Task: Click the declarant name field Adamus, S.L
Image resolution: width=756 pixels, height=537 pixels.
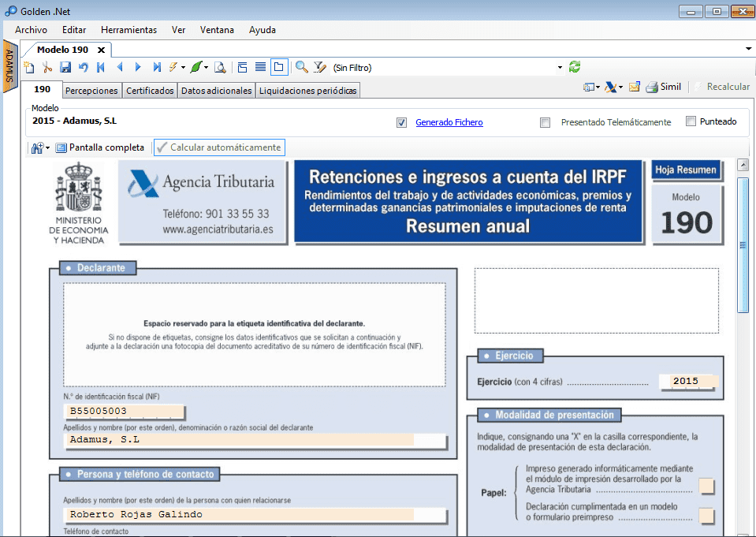Action: pyautogui.click(x=255, y=439)
